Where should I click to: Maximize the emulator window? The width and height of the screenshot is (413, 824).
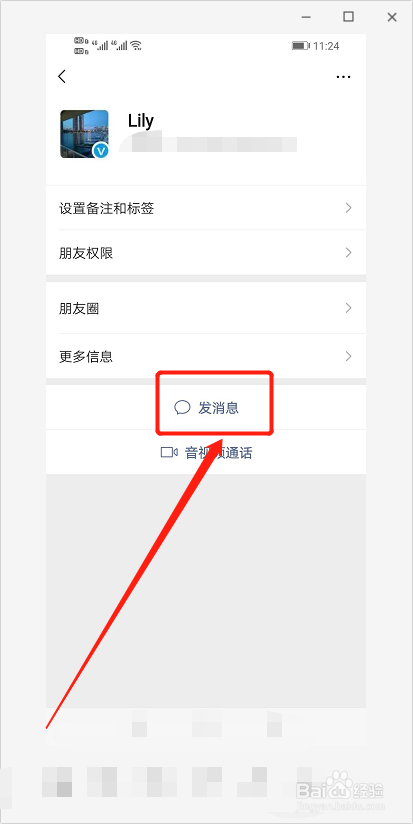(x=348, y=17)
